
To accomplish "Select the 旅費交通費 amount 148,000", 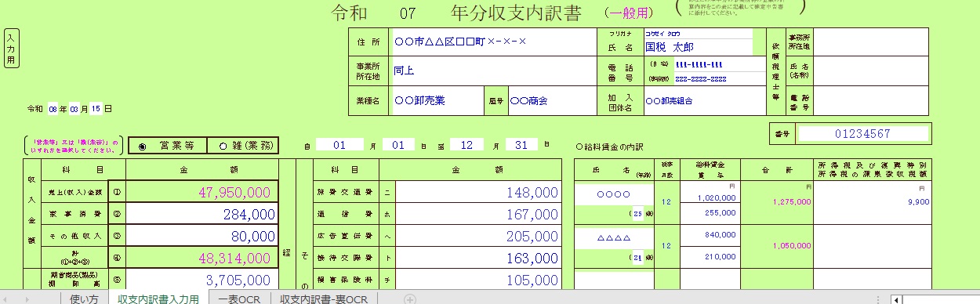I will [x=479, y=192].
